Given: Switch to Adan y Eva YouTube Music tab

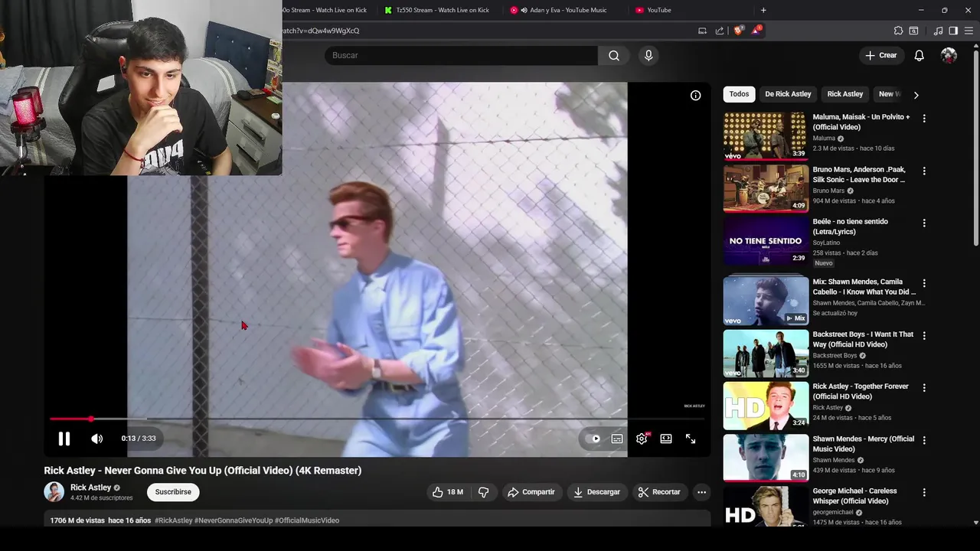Looking at the screenshot, I should click(563, 10).
